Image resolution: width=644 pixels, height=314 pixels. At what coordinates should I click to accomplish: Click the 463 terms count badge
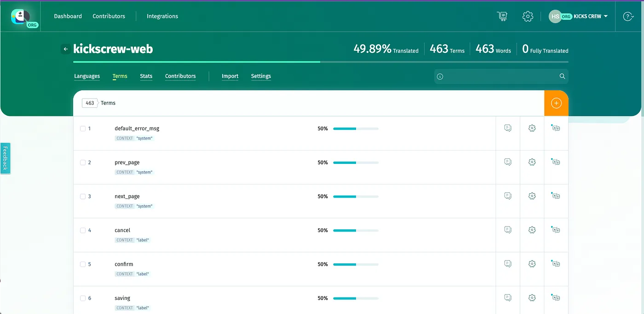tap(90, 103)
